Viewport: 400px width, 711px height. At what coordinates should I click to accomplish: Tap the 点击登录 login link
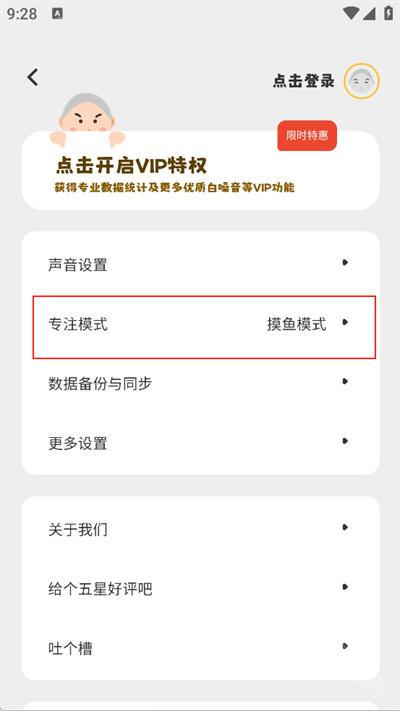(x=303, y=81)
